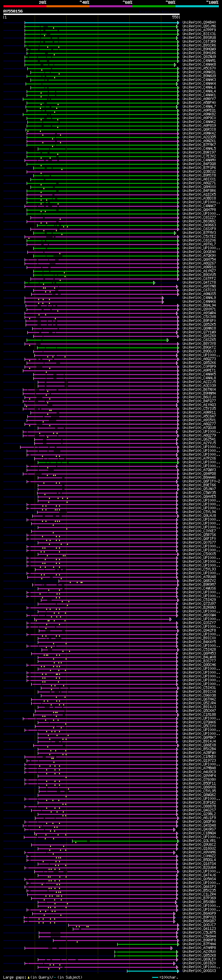The height and width of the screenshot is (980, 222).
Task: Click hit label UniRef100_A9NKD1
Action: pos(199,72)
